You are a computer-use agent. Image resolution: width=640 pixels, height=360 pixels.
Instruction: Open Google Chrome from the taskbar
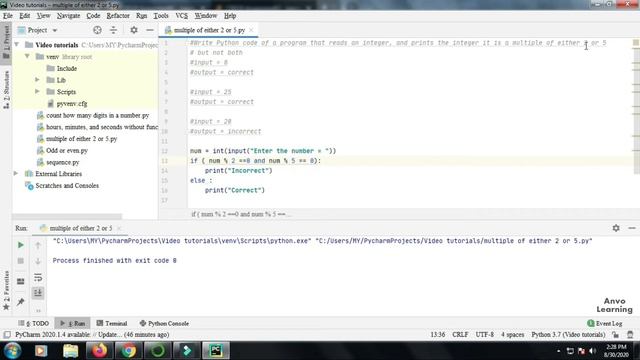tap(129, 351)
